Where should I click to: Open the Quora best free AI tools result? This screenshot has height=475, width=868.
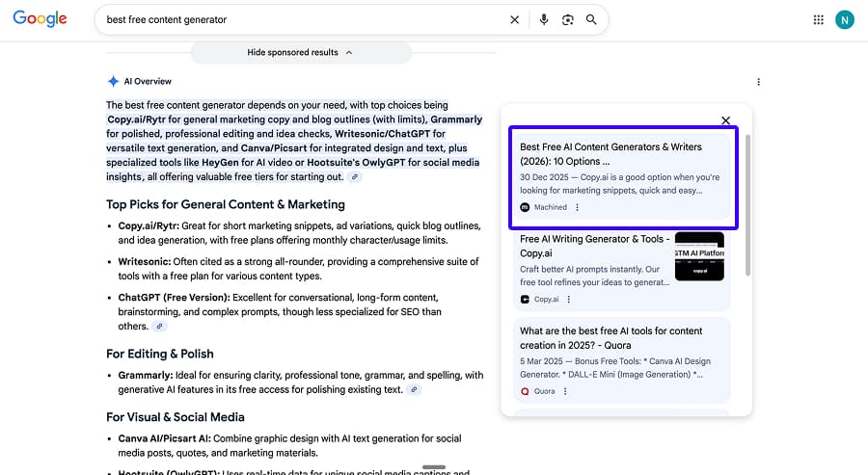610,337
